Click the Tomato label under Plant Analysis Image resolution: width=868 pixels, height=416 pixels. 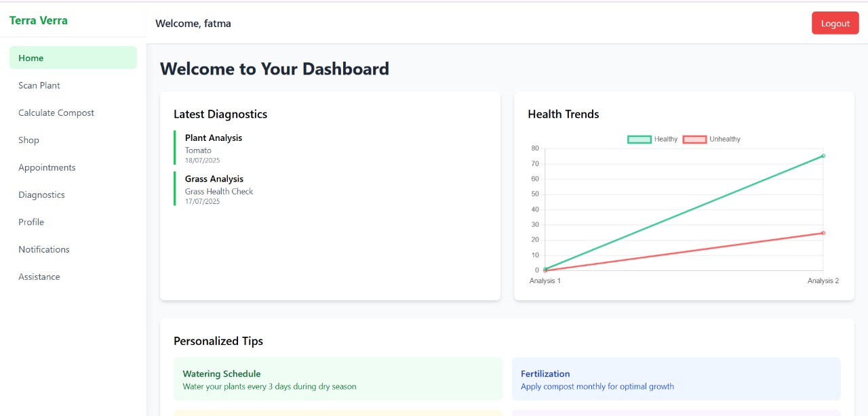[x=198, y=150]
